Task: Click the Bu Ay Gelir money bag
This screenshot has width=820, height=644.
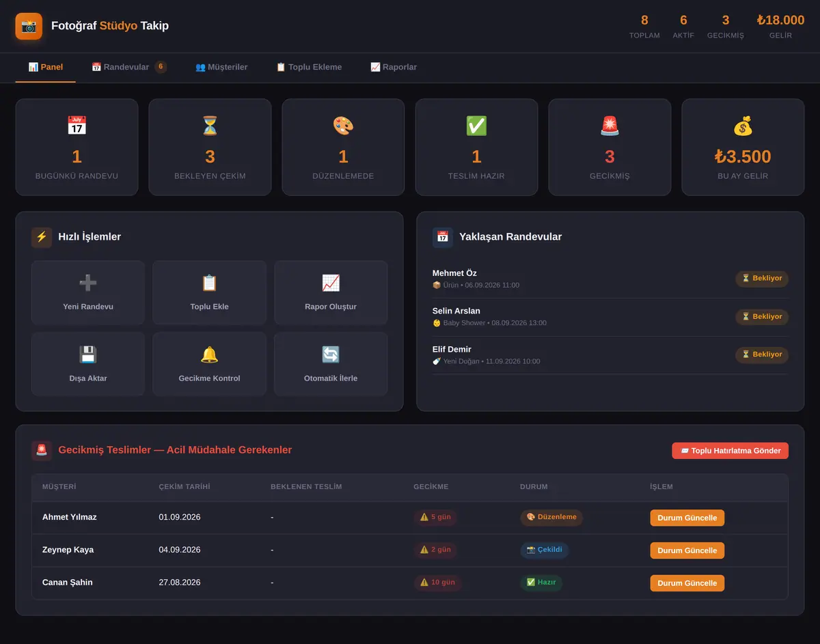Action: [743, 126]
